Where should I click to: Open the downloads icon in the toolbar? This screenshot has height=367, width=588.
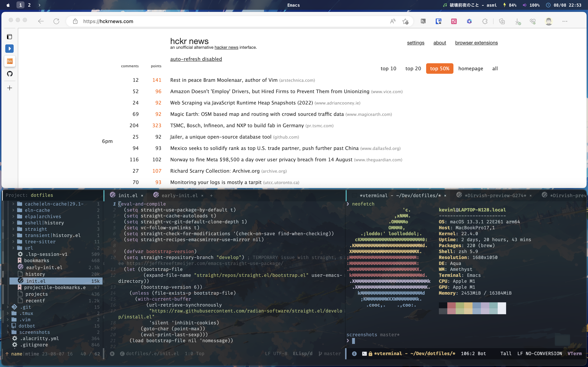point(517,21)
